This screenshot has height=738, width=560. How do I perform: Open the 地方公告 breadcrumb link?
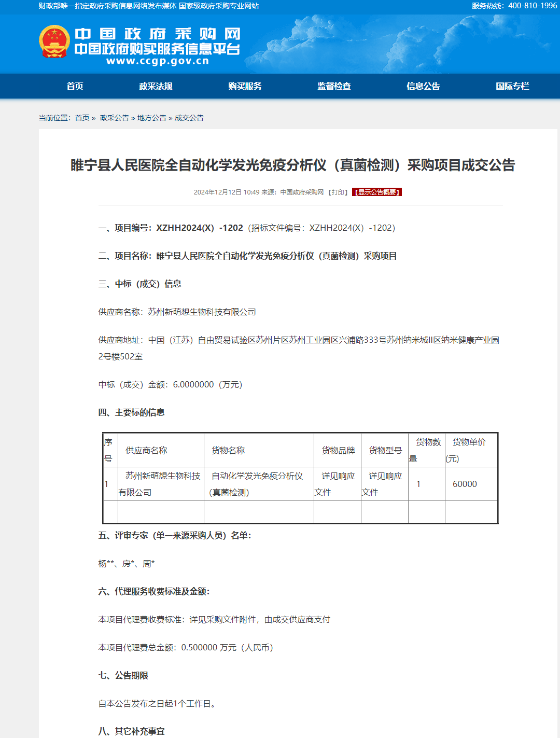pyautogui.click(x=151, y=118)
